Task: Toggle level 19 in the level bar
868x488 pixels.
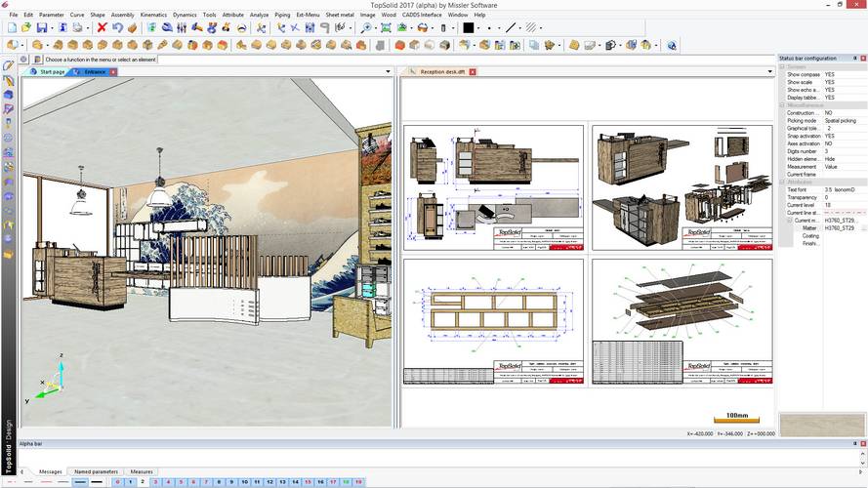Action: click(x=358, y=482)
